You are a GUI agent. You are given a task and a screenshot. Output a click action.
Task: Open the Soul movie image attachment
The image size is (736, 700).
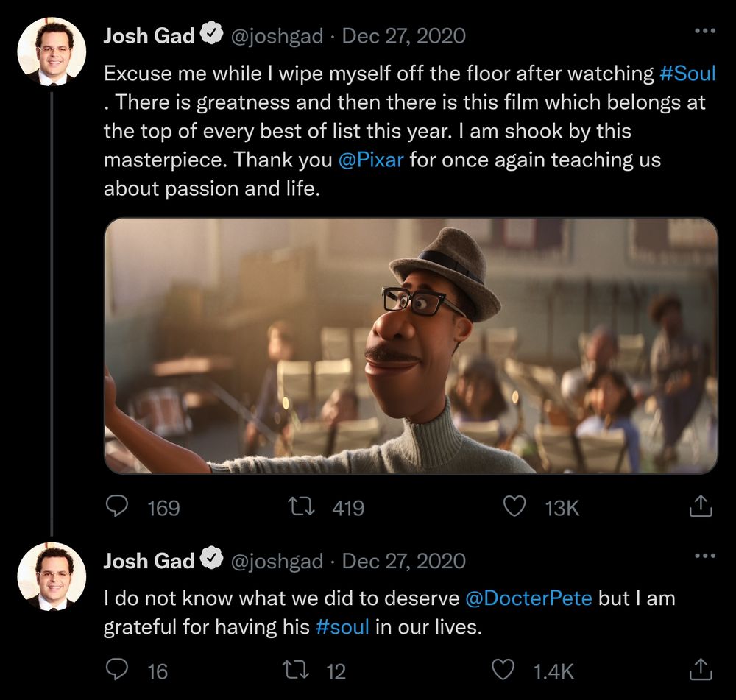coord(411,346)
